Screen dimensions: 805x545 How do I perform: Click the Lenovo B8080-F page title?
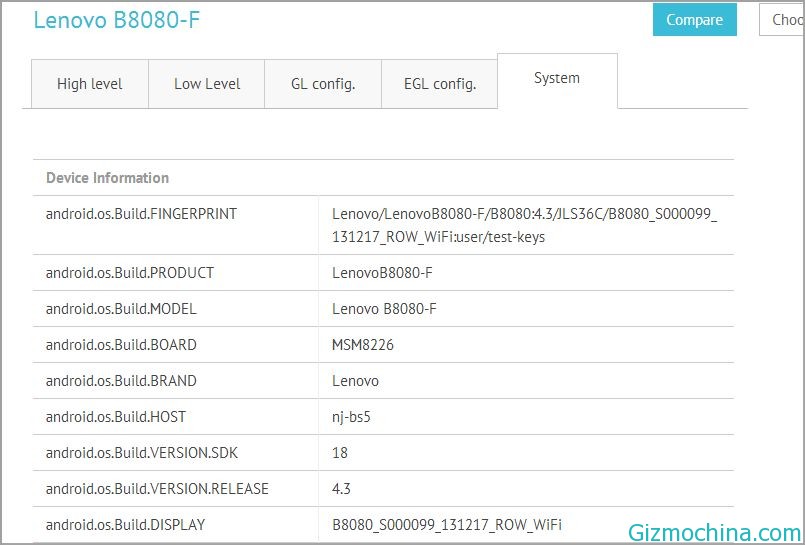(117, 20)
